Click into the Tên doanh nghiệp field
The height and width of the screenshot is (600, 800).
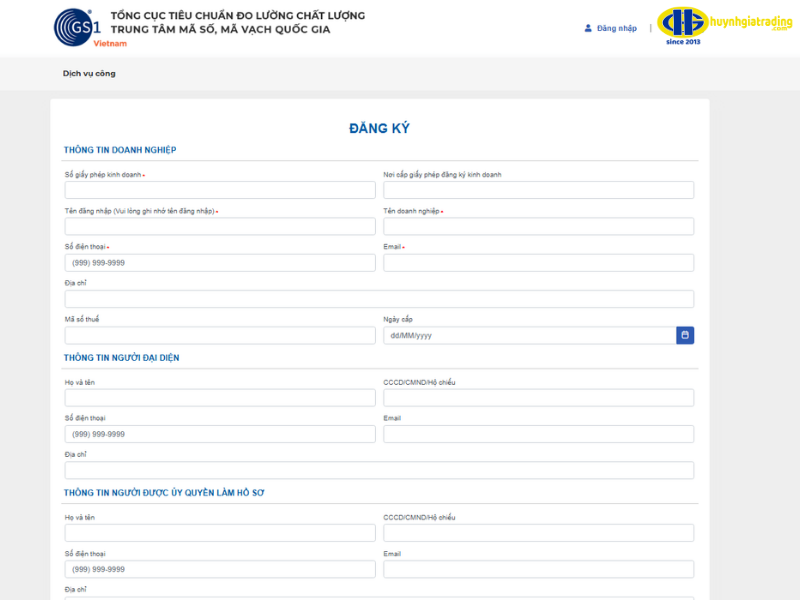pyautogui.click(x=538, y=226)
